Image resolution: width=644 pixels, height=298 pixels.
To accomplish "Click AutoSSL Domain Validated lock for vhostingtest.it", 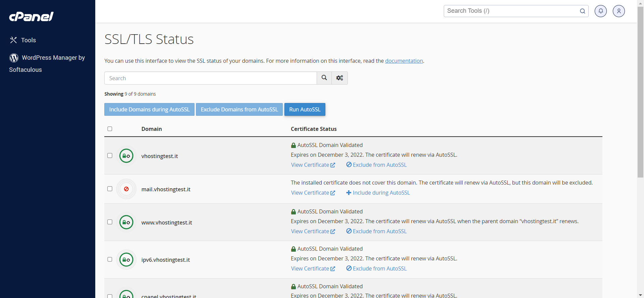I will click(x=293, y=145).
